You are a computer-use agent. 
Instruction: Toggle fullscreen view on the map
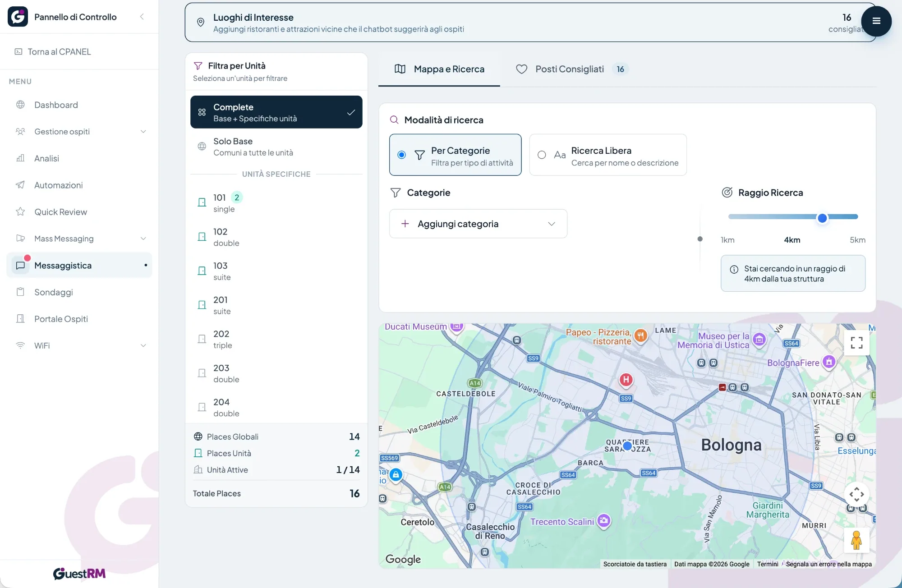coord(856,343)
